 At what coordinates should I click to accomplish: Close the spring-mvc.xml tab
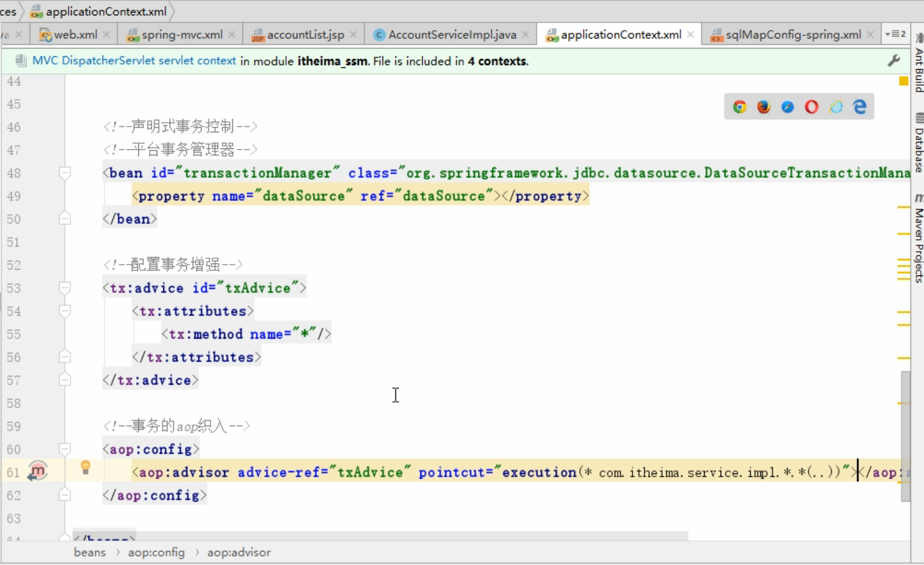coord(232,35)
